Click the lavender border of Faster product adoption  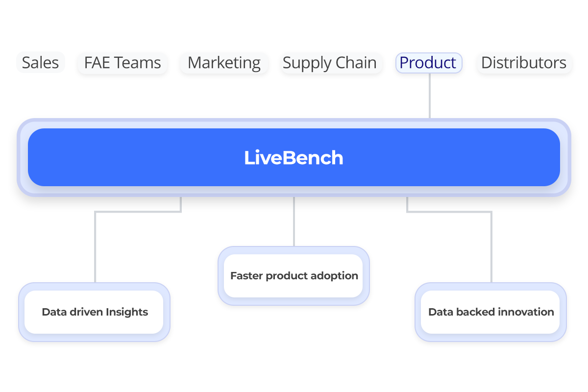[220, 276]
